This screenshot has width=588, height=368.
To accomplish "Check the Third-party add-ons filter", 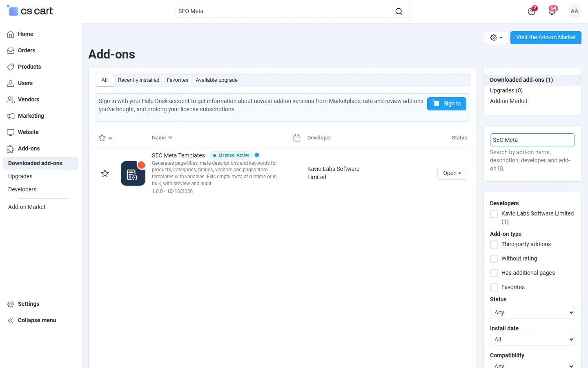I will coord(494,245).
